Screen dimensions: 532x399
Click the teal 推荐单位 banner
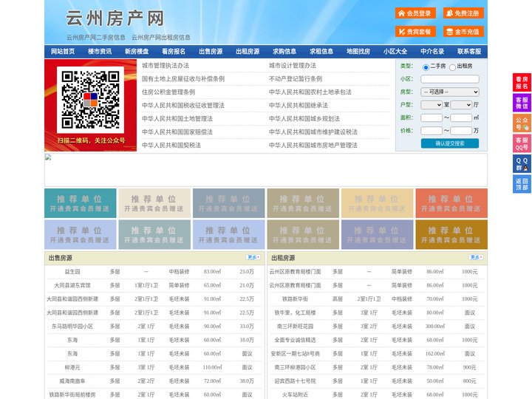[x=81, y=203]
